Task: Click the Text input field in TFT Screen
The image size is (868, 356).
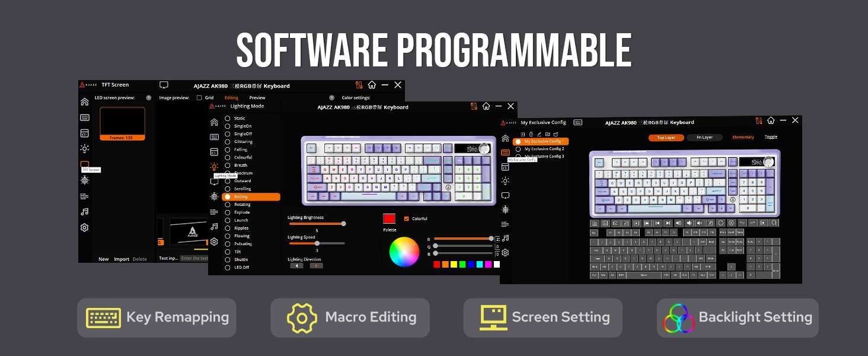Action: (x=194, y=258)
